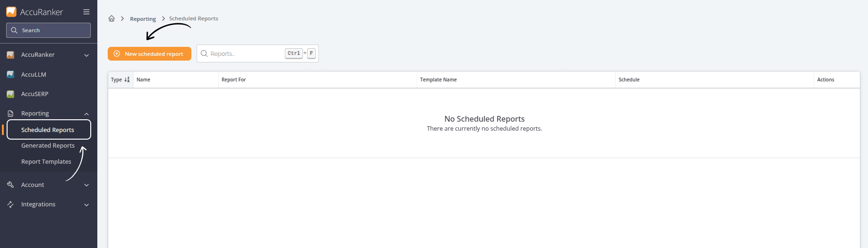Click the AccuRanker logo icon
Image resolution: width=868 pixels, height=248 pixels.
coord(11,12)
